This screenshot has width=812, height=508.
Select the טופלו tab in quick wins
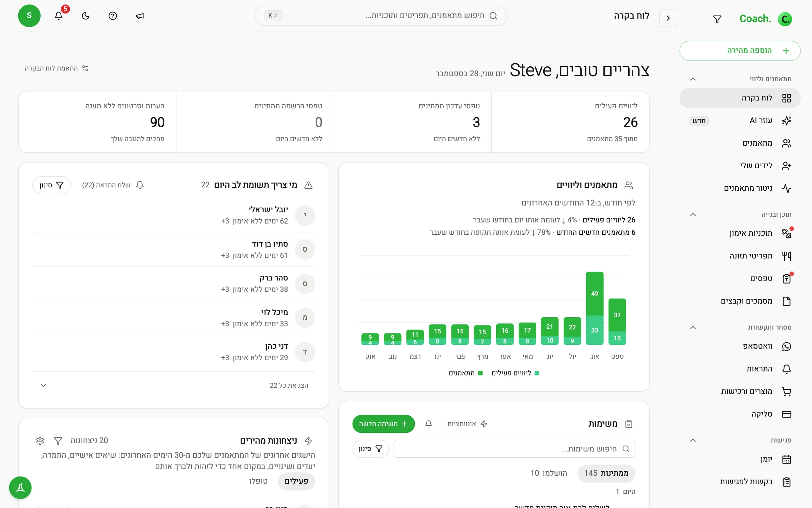(x=258, y=481)
